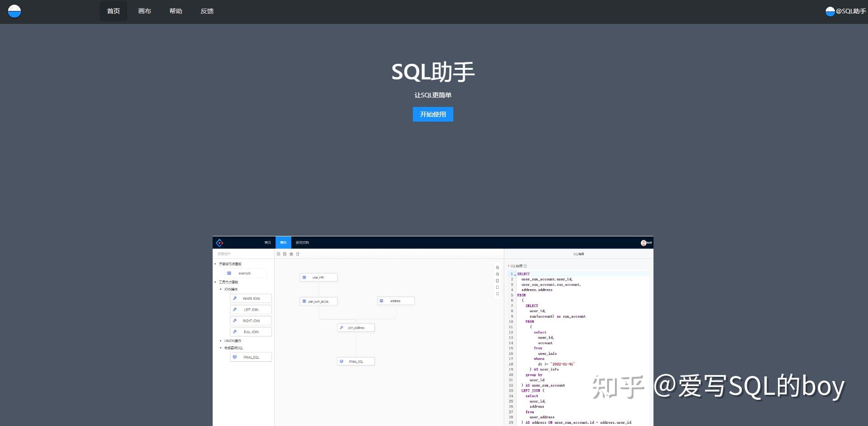Collapse the 子查询节点面板 panel
This screenshot has height=426, width=868.
click(215, 264)
